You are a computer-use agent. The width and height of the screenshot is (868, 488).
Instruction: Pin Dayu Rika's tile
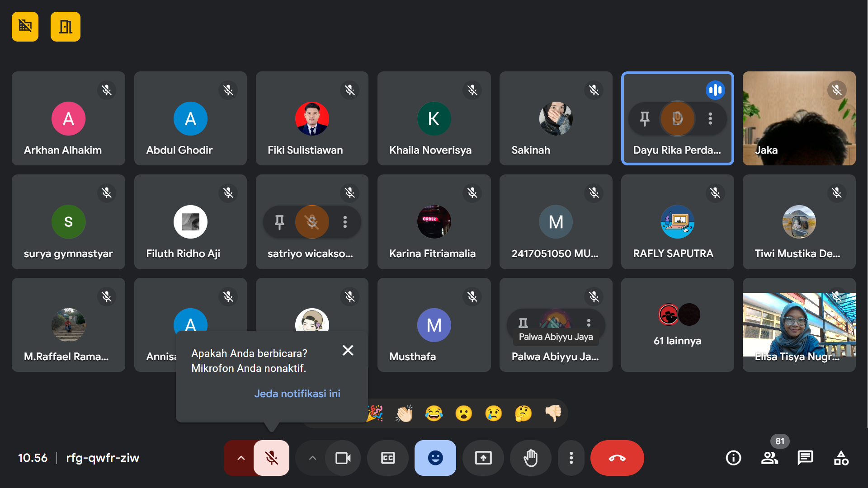pos(645,118)
